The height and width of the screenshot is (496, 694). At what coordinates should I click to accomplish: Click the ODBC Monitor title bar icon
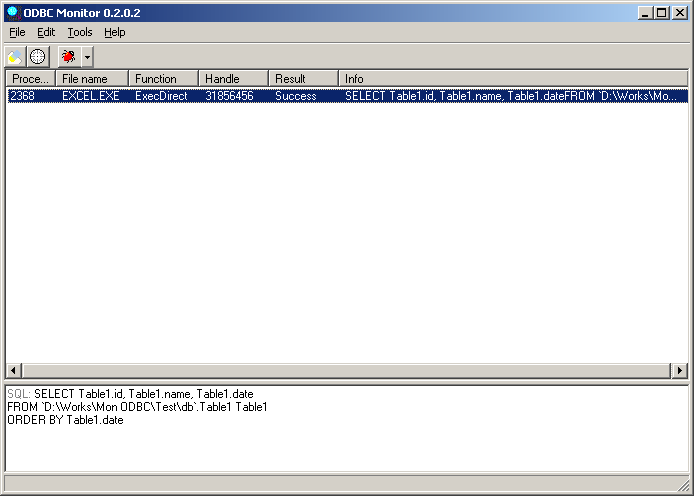point(13,13)
